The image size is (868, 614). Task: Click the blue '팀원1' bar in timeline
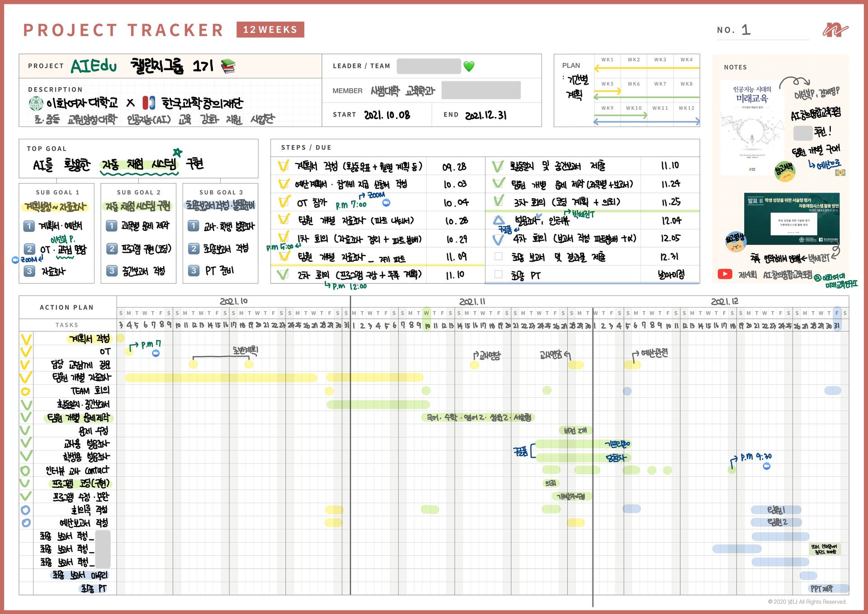(x=776, y=510)
